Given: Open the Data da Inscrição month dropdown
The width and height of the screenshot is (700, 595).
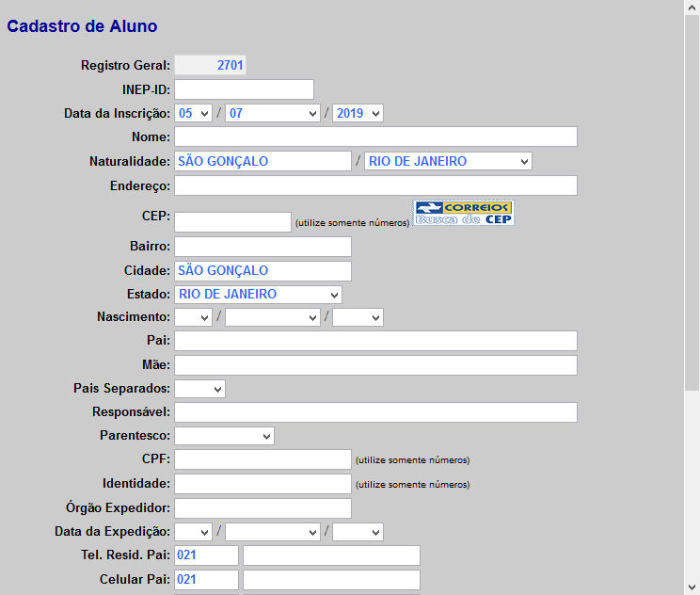Looking at the screenshot, I should click(273, 113).
